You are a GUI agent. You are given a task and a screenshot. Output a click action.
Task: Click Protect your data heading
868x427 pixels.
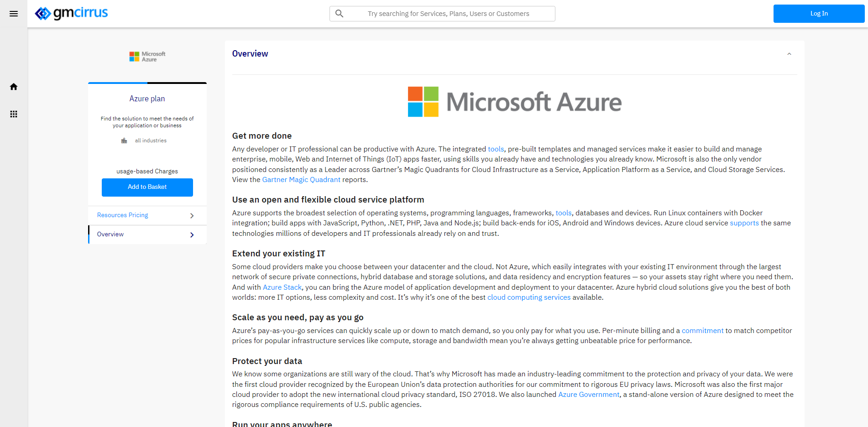267,361
